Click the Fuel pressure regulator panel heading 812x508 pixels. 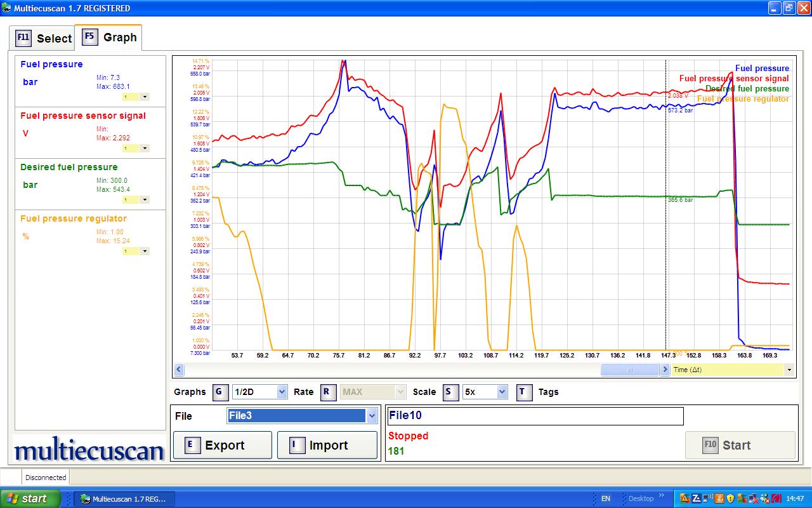click(x=74, y=218)
